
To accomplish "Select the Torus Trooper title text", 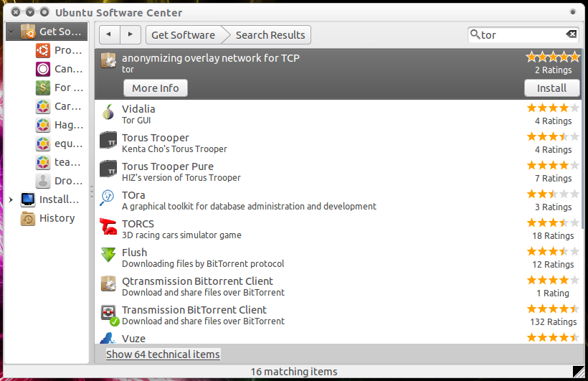I will [x=156, y=138].
